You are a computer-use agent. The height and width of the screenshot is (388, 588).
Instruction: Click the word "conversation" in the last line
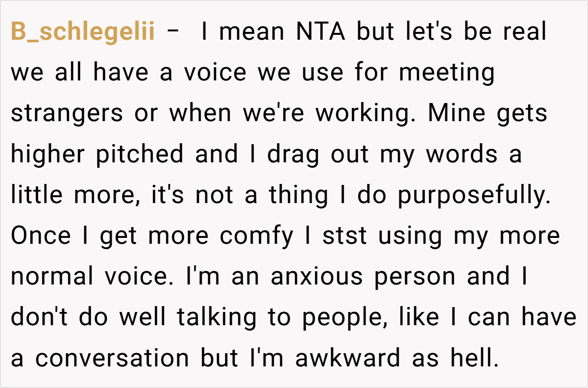tap(112, 358)
